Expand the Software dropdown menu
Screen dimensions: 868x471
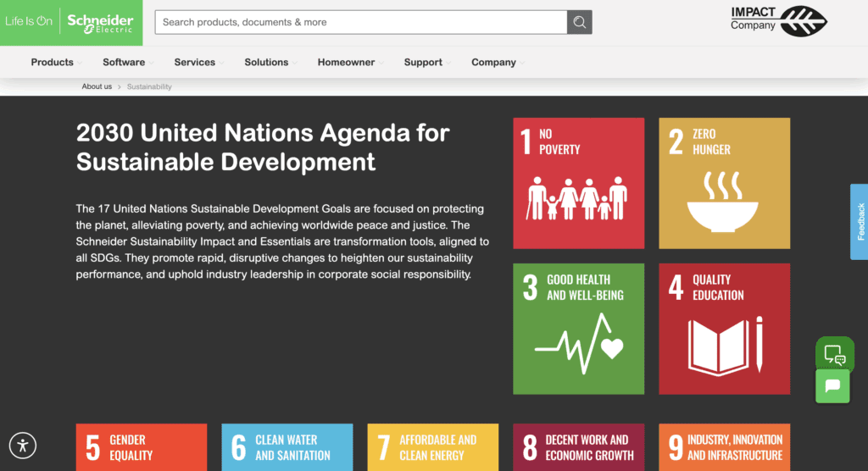124,62
